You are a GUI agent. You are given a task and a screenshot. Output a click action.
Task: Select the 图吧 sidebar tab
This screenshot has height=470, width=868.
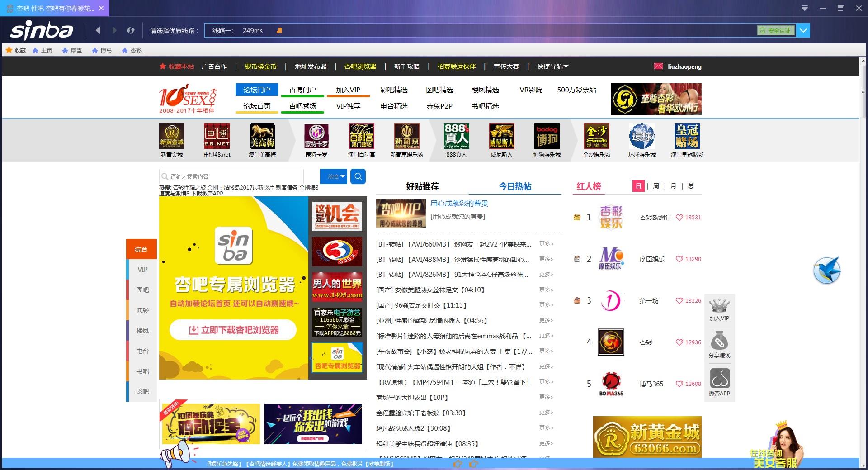(142, 290)
